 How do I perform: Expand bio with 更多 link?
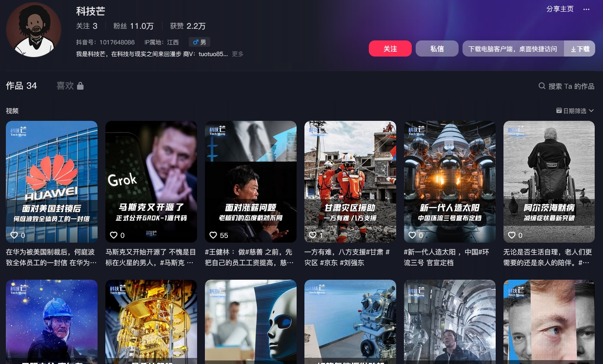pyautogui.click(x=238, y=54)
